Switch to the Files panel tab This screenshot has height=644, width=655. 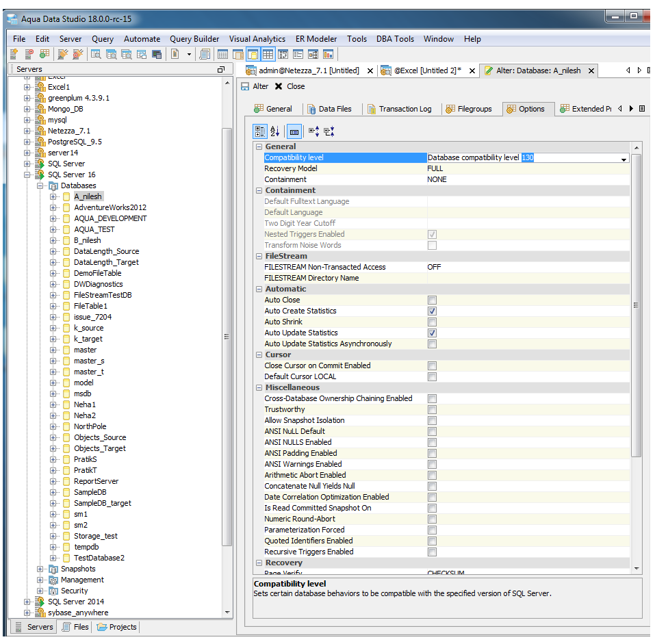point(75,627)
